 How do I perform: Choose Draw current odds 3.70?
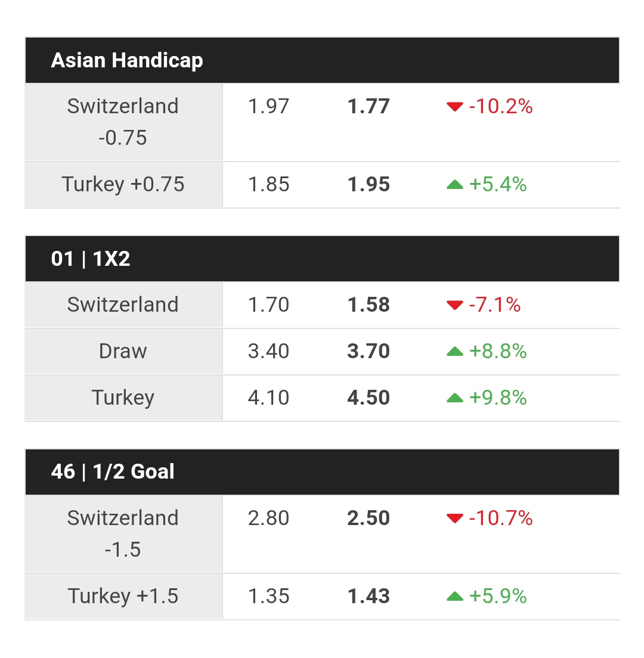(x=369, y=352)
